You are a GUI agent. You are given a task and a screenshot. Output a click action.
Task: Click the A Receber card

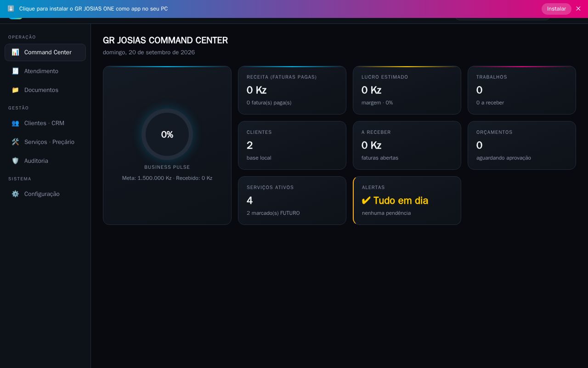(x=407, y=145)
